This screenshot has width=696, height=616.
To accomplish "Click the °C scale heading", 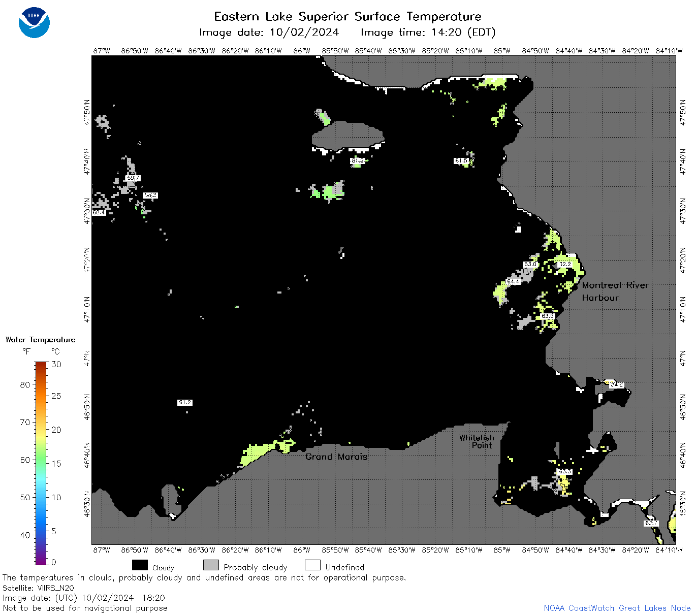I will [55, 351].
